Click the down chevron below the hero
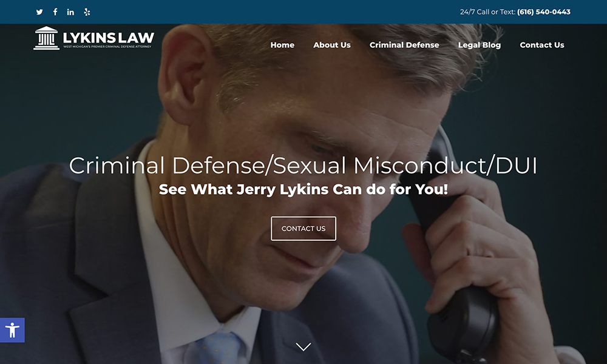Viewport: 607px width, 364px height. pos(303,346)
